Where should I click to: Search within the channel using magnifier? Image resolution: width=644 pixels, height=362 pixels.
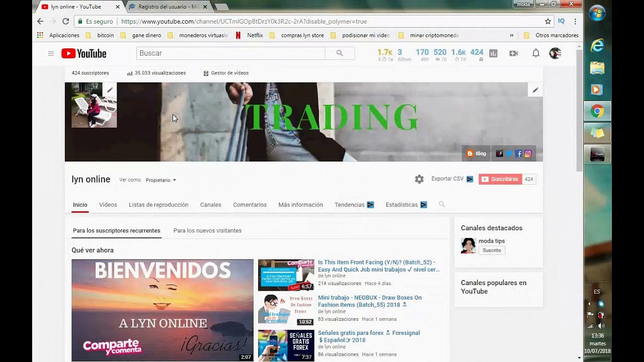(x=442, y=205)
